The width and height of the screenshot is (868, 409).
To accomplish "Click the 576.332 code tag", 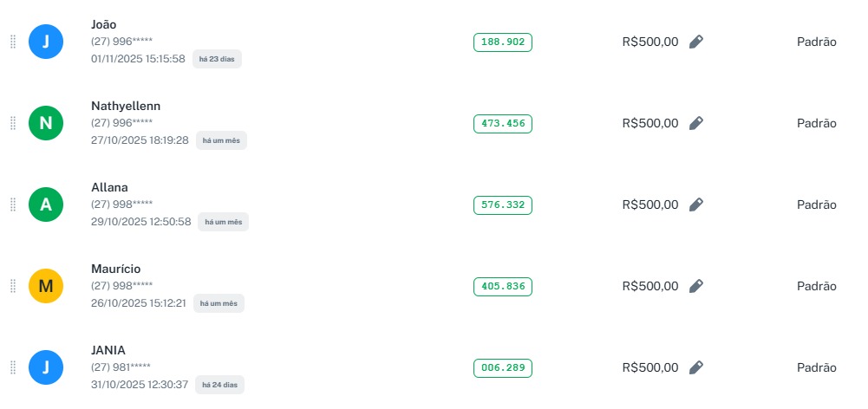I will (503, 204).
